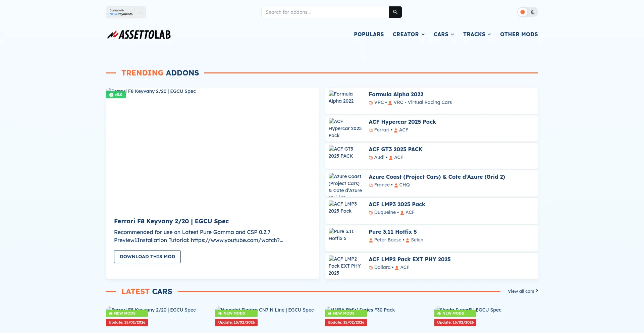Click the ACF Hypercar 2025 Pack thumbnail
This screenshot has width=644, height=333.
[345, 128]
